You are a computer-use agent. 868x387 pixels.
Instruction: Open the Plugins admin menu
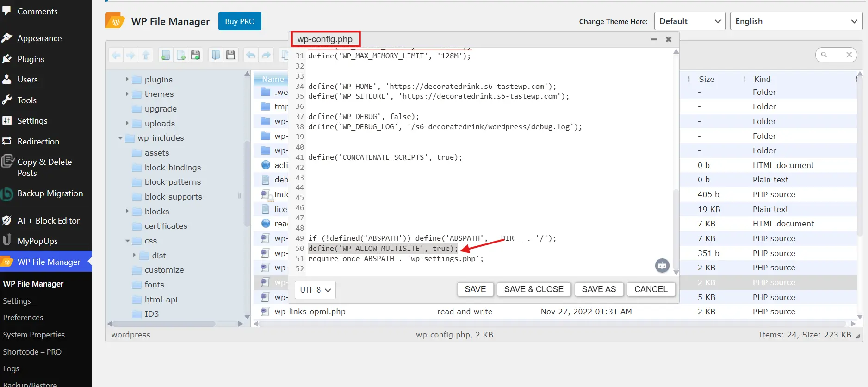click(31, 59)
